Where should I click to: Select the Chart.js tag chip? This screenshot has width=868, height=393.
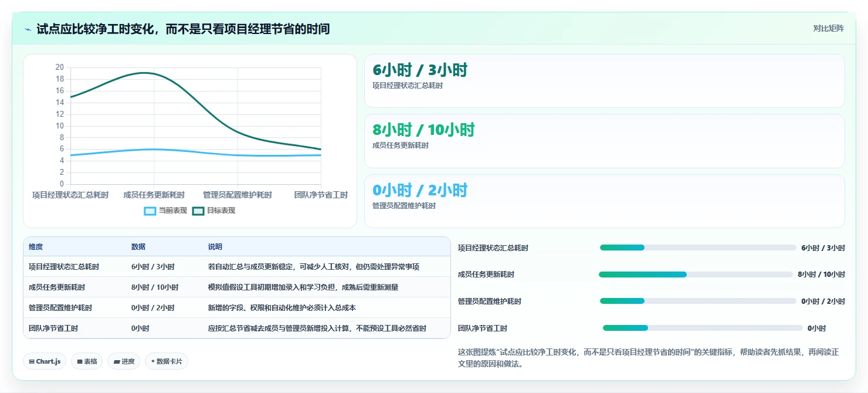tap(45, 361)
